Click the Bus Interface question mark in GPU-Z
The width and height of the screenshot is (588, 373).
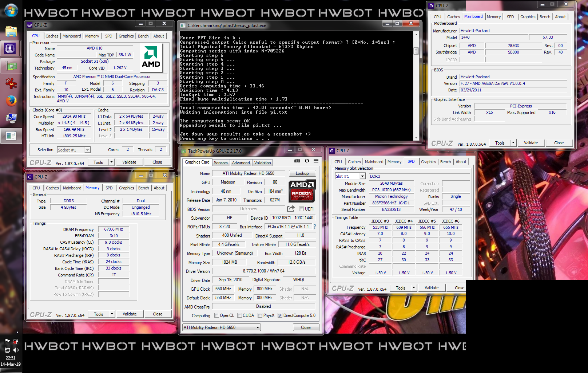click(x=315, y=227)
